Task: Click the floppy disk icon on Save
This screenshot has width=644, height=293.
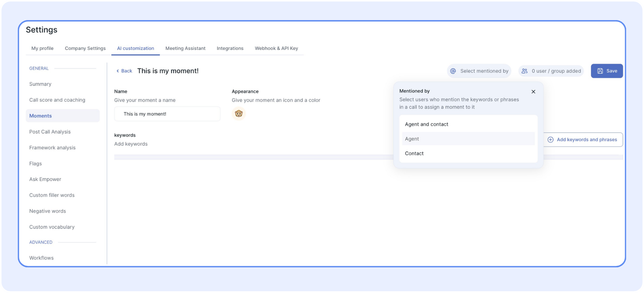Action: (x=600, y=71)
